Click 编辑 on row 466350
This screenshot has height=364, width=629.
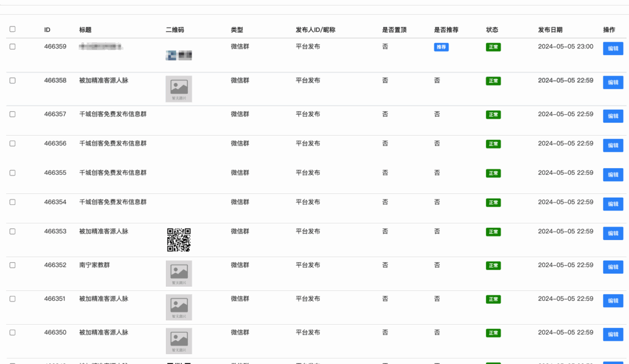coord(612,335)
